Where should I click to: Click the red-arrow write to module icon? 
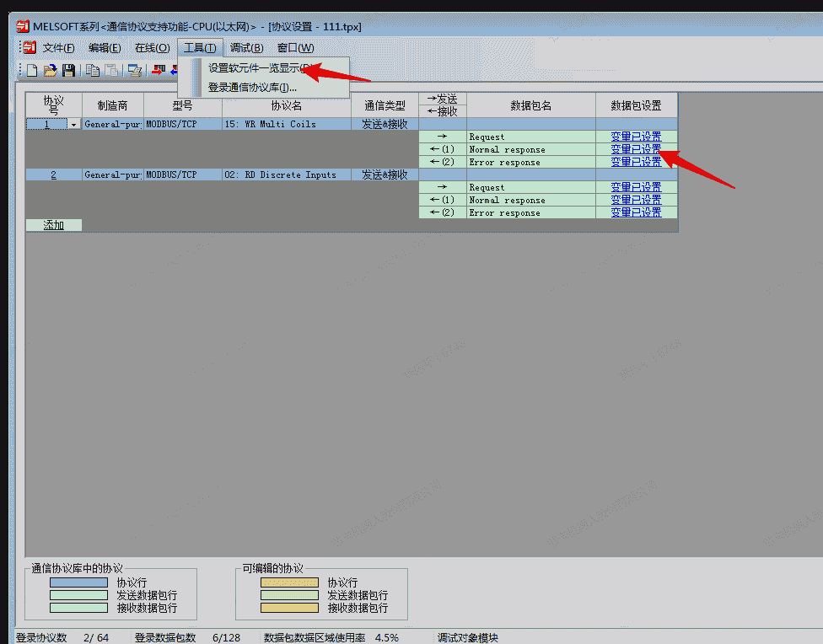tap(158, 71)
